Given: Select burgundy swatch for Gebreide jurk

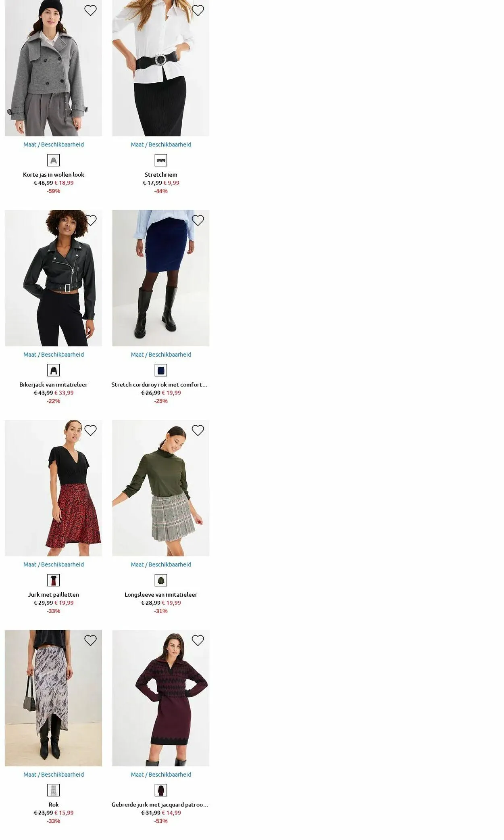Looking at the screenshot, I should click(161, 790).
